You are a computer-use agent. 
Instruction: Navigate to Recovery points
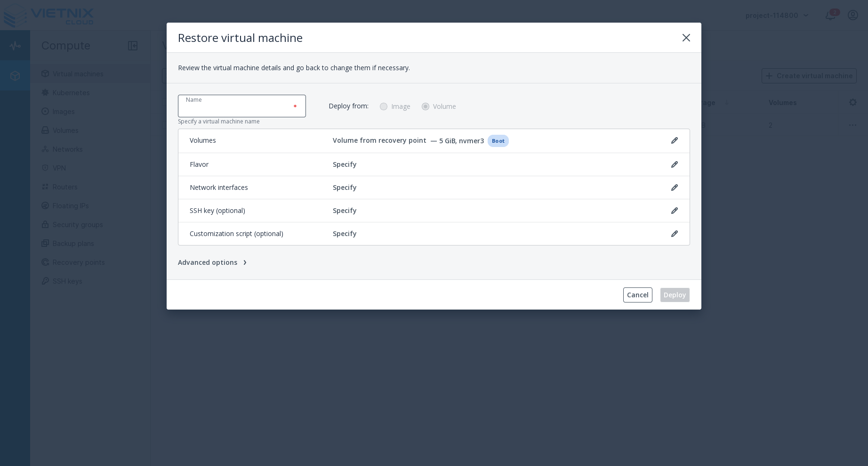point(79,262)
